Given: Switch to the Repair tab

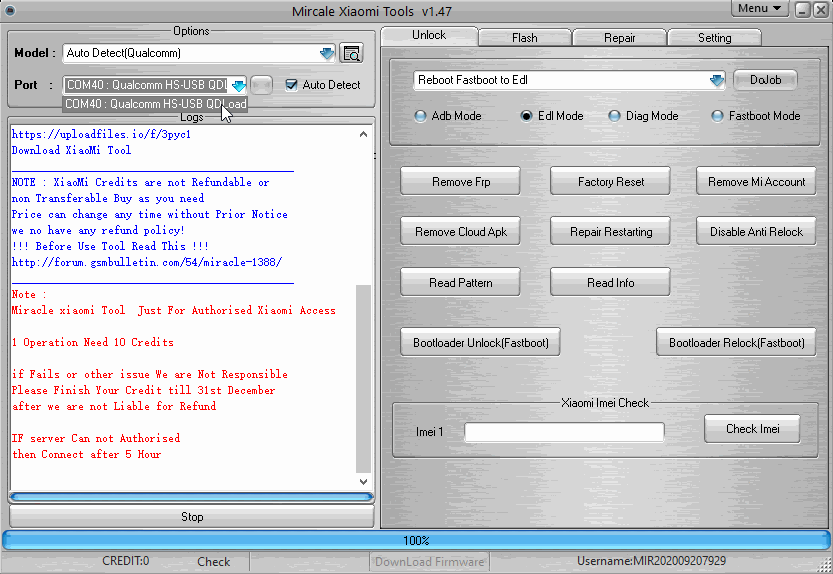Looking at the screenshot, I should click(619, 38).
